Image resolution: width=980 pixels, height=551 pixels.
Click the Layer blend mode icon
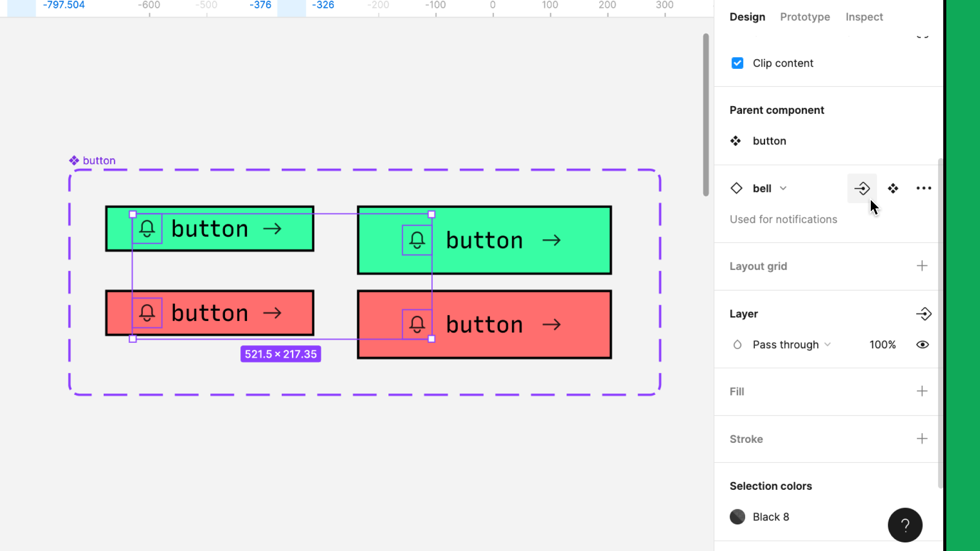point(738,344)
